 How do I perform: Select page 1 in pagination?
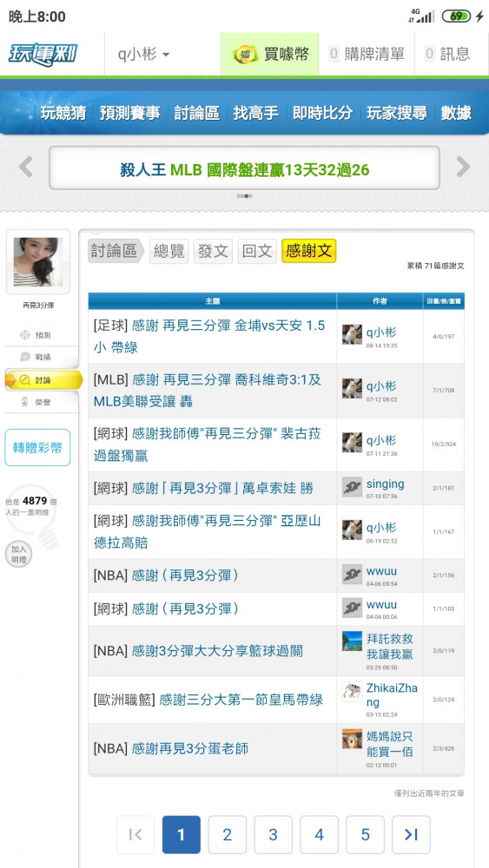click(182, 834)
